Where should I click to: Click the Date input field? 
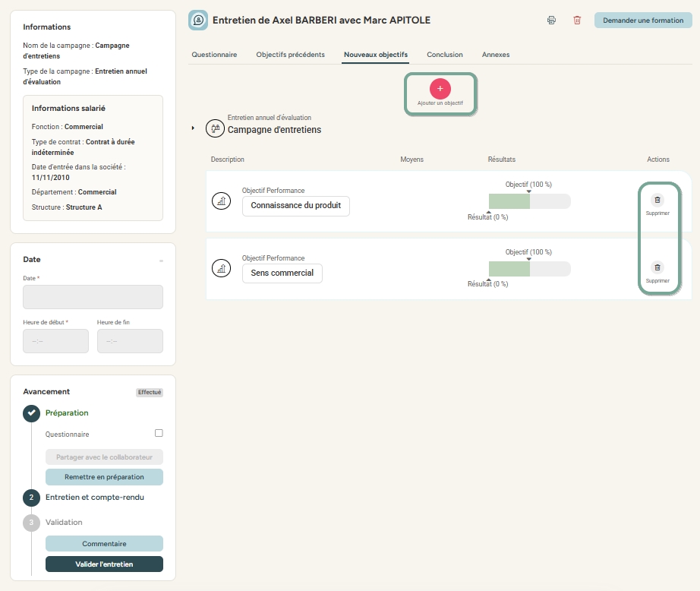[x=93, y=297]
